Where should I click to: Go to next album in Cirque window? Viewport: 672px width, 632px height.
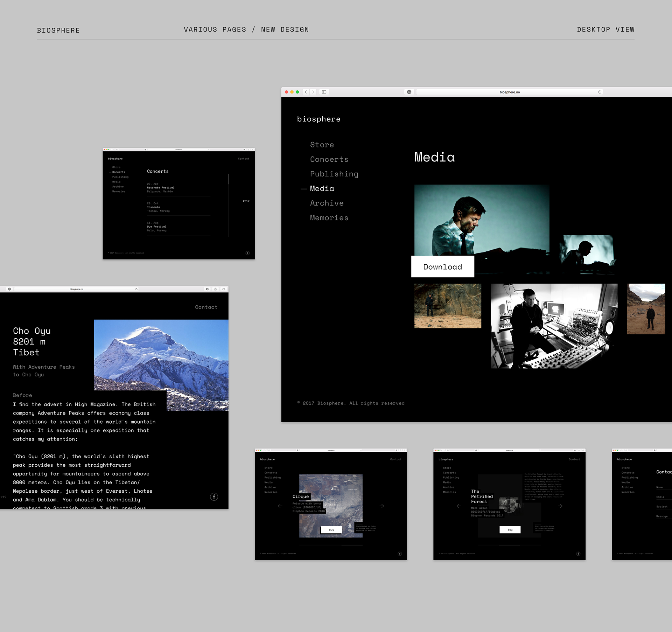381,506
